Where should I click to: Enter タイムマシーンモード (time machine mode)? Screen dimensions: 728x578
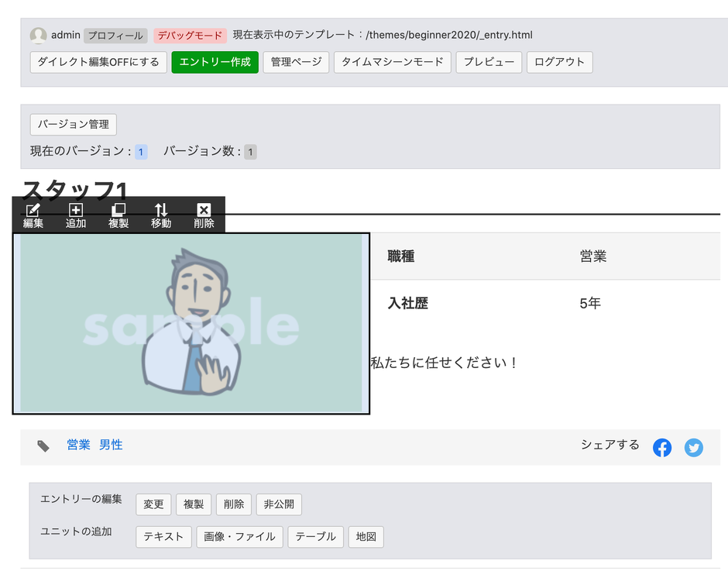[392, 62]
